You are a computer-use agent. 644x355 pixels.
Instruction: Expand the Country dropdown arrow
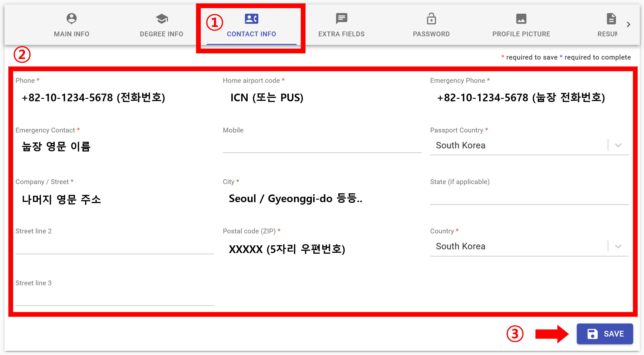tap(618, 246)
